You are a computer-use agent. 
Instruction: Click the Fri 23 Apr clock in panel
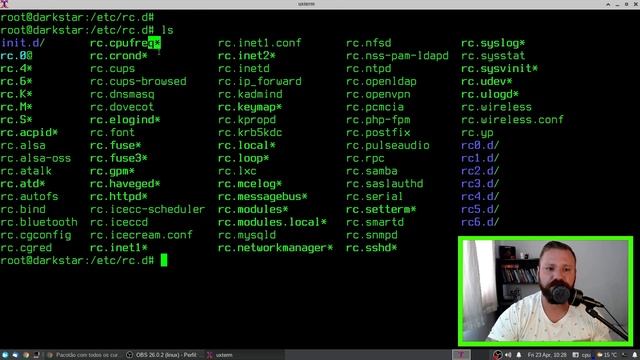pos(547,355)
